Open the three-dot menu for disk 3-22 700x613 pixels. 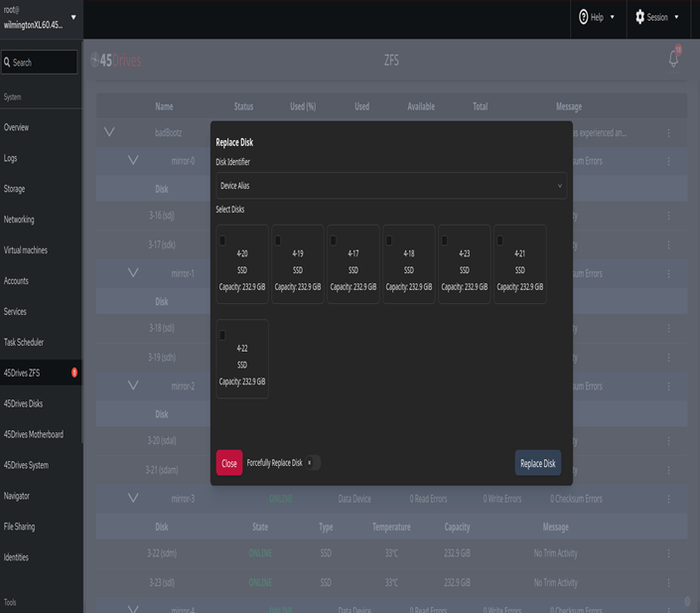668,553
